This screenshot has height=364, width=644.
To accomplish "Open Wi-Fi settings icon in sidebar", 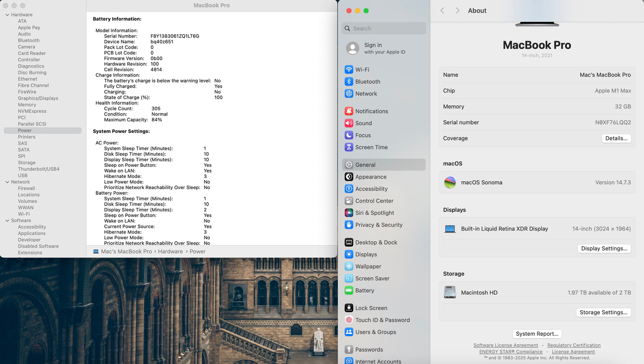I will pos(349,70).
